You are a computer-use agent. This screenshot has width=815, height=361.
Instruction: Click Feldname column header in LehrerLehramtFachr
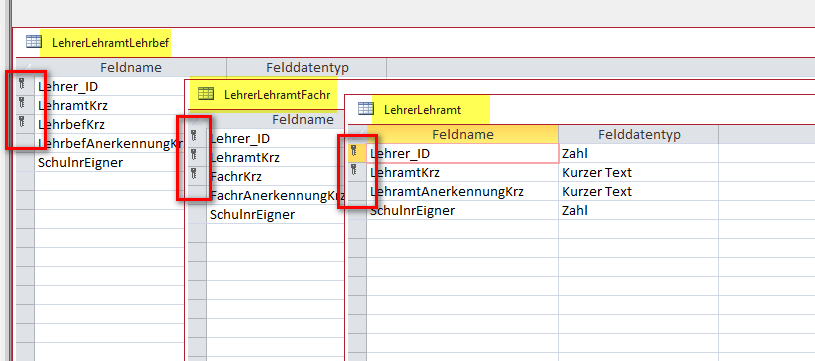[x=275, y=119]
